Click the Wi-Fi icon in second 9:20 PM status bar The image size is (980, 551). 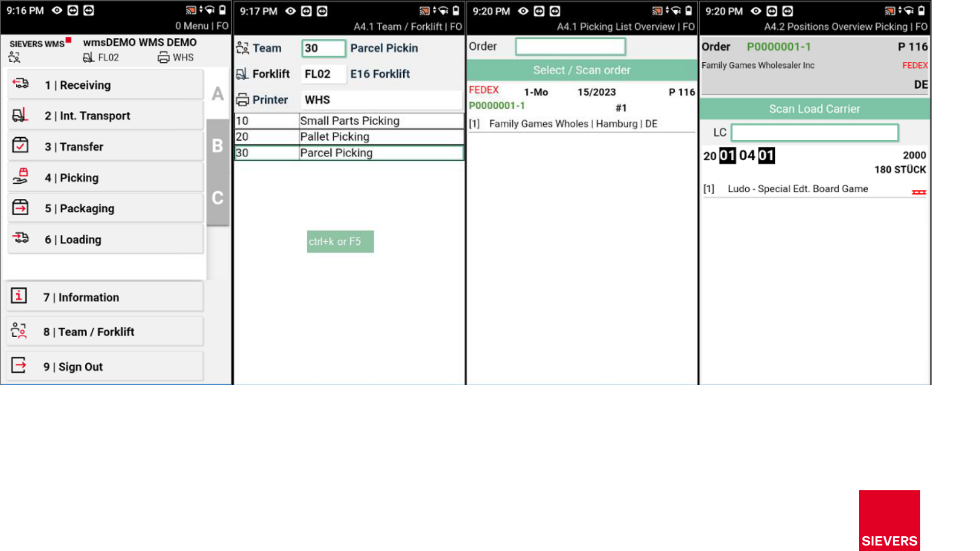(x=909, y=11)
